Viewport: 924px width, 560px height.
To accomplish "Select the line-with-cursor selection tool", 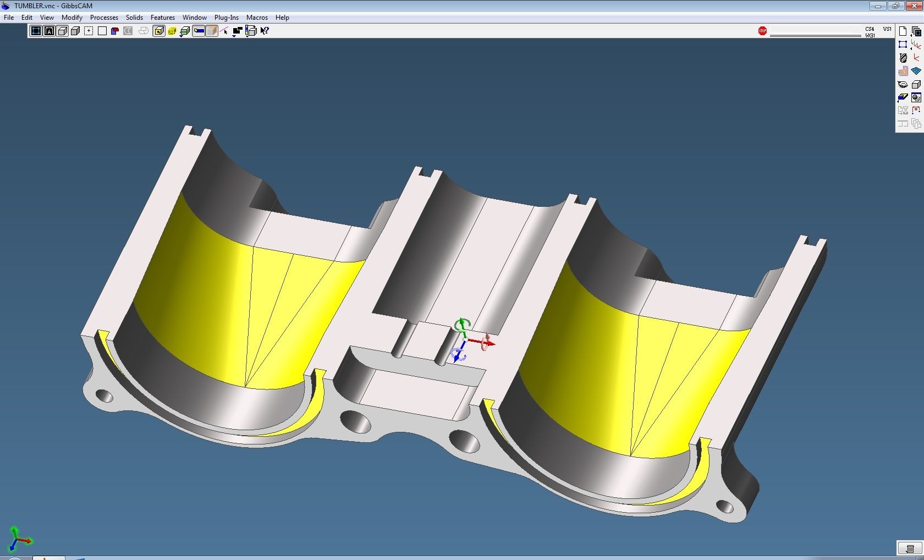I will click(224, 31).
